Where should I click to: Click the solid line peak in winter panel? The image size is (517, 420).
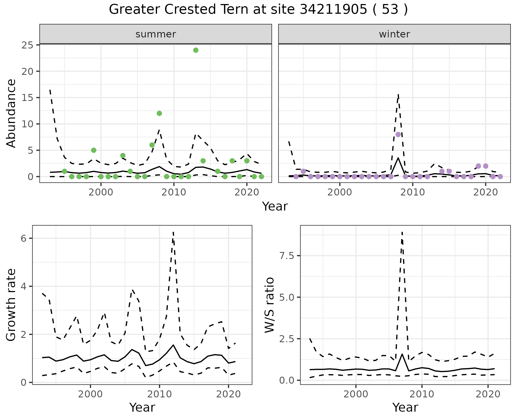point(398,158)
